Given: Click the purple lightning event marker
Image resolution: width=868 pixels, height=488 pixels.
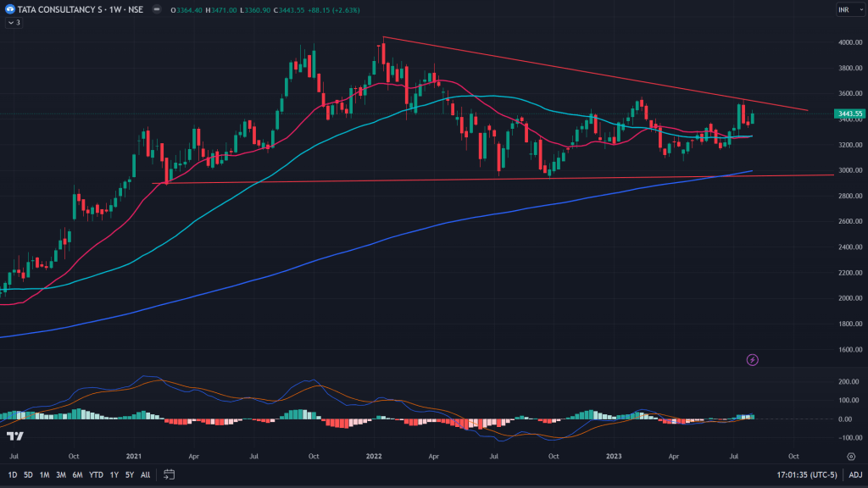Looking at the screenshot, I should (x=753, y=360).
